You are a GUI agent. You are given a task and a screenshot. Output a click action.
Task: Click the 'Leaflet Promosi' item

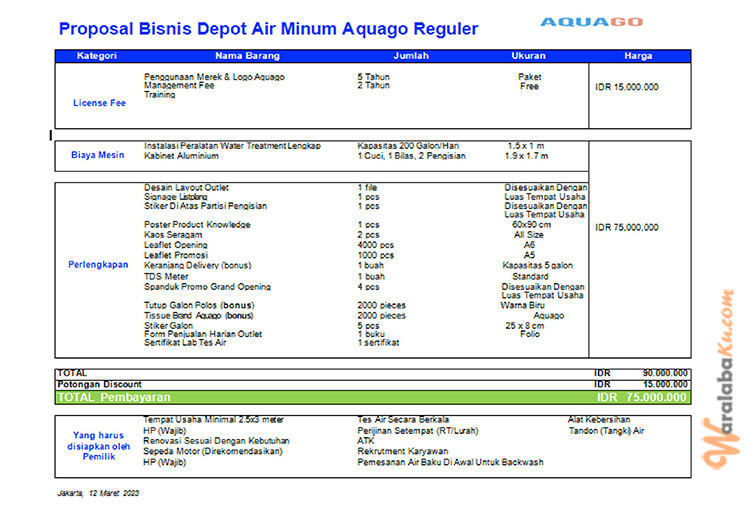(176, 255)
